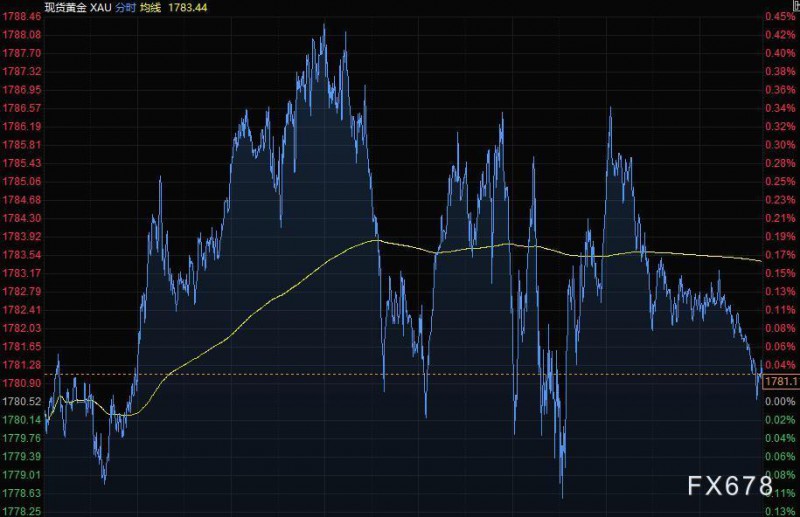Click the price axis label 1784.30

tap(21, 218)
